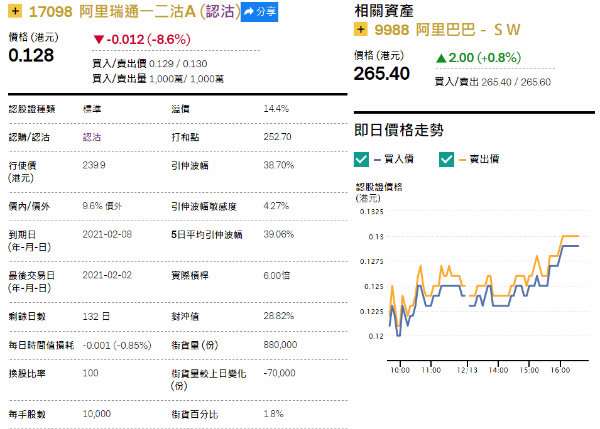Click the time decay value -0.001 (-0.85%)
The image size is (600, 429).
(117, 345)
